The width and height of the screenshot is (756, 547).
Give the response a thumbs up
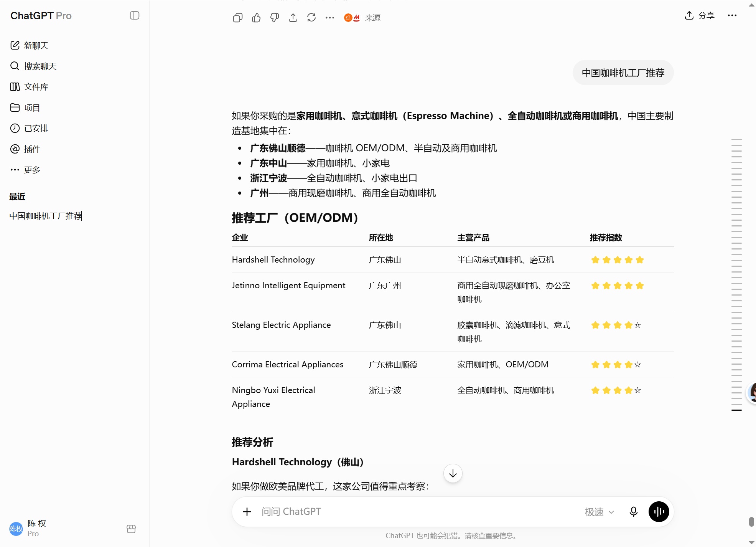(256, 18)
